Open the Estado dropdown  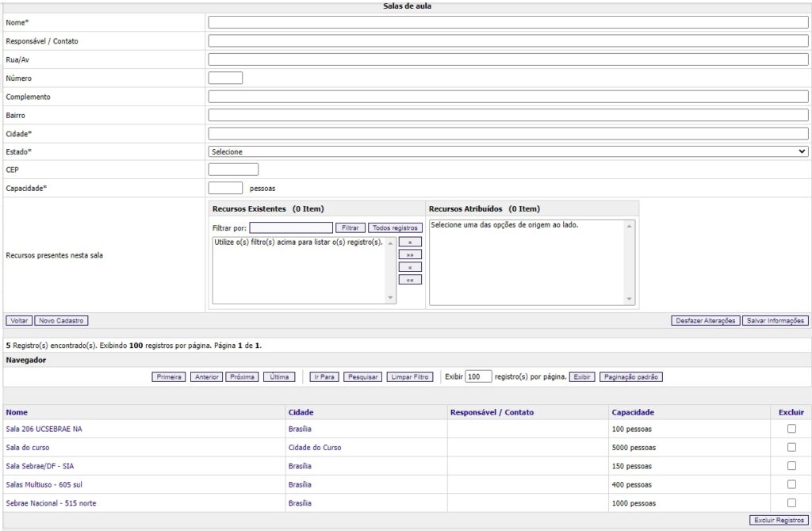(507, 151)
